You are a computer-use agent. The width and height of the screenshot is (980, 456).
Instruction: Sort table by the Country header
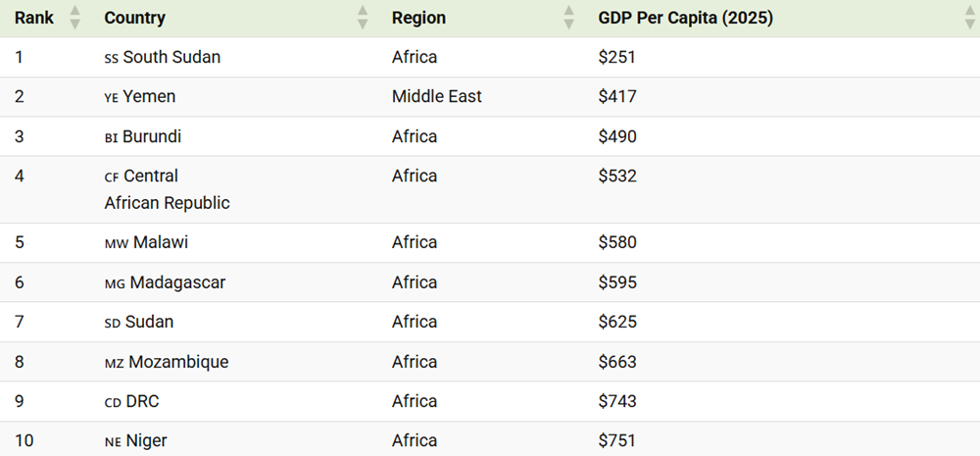point(134,18)
